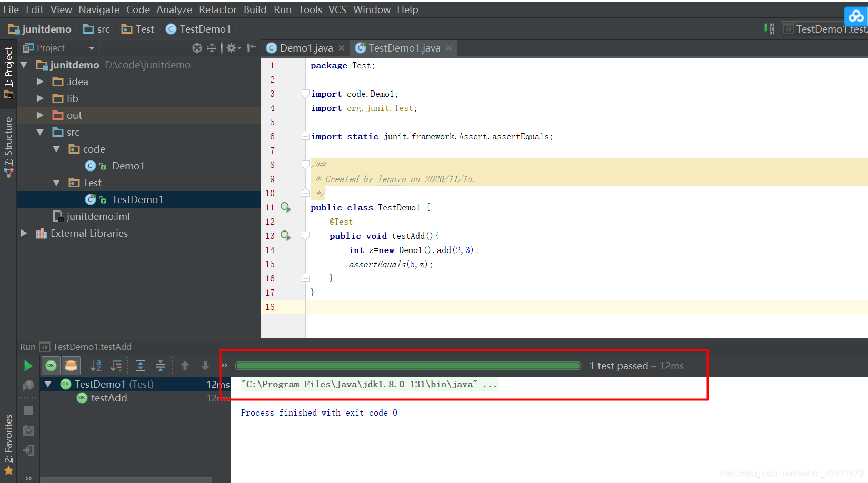868x483 pixels.
Task: Switch to Demo1.java editor tab
Action: click(x=306, y=48)
